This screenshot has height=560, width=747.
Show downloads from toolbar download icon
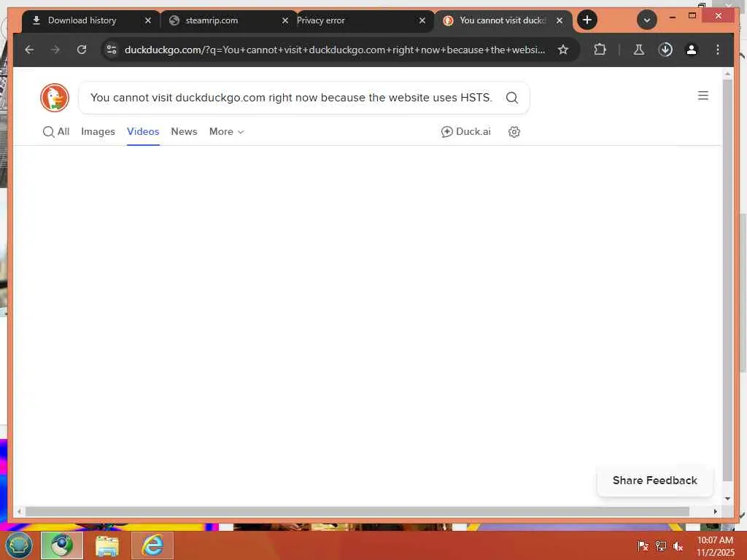[665, 50]
